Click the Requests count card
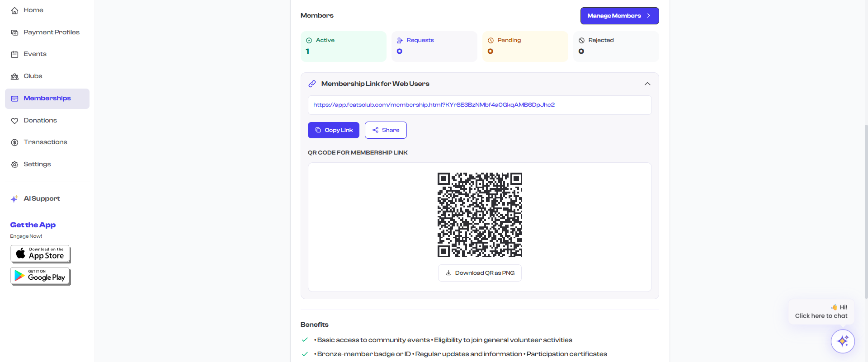This screenshot has height=362, width=868. point(434,47)
